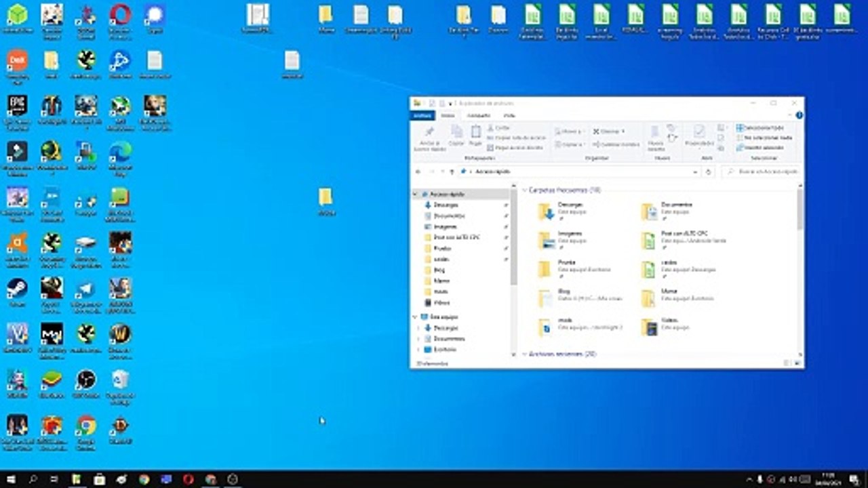
Task: Expand Descargas under Este equipo
Action: point(419,328)
